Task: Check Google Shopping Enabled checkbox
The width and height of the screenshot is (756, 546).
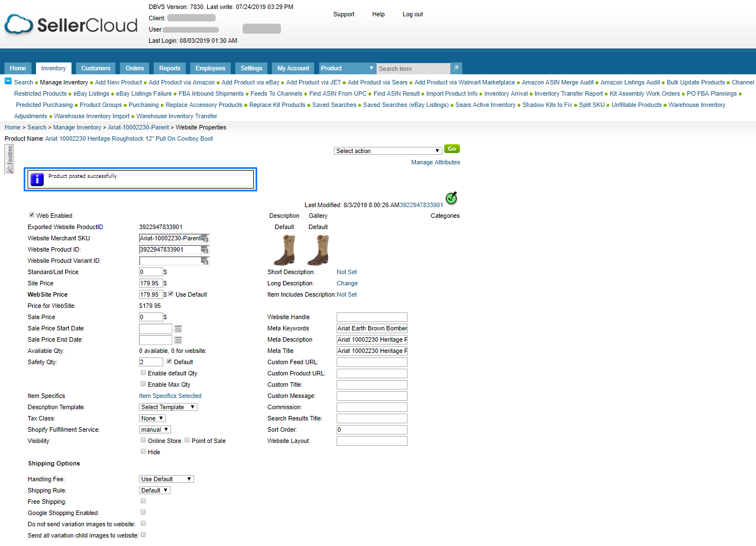Action: (143, 512)
